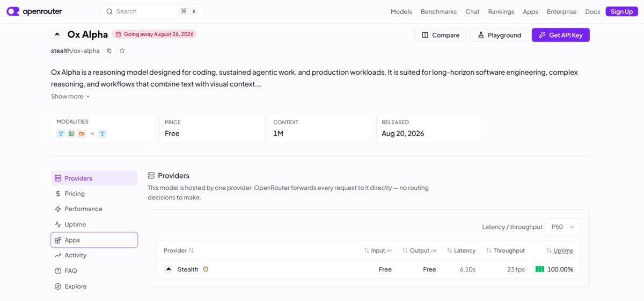Click the green uptime bars indicator
This screenshot has height=301, width=644.
[x=540, y=269]
